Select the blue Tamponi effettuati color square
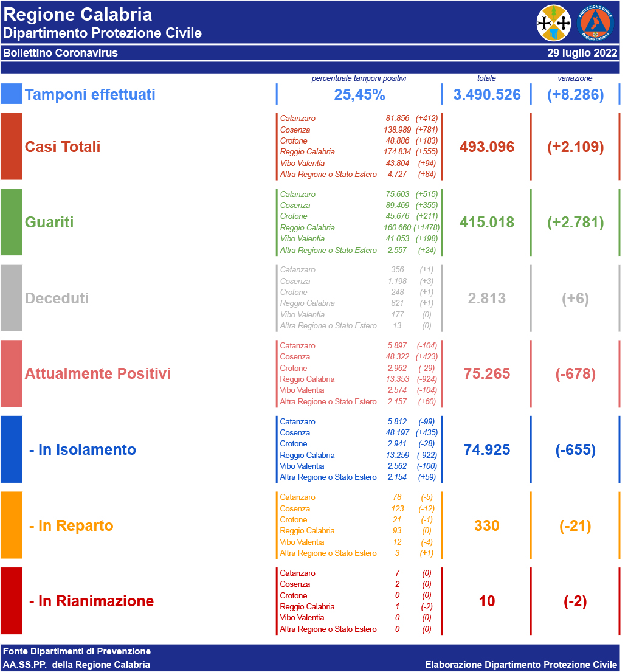Screen dimensions: 628x672 pyautogui.click(x=12, y=94)
